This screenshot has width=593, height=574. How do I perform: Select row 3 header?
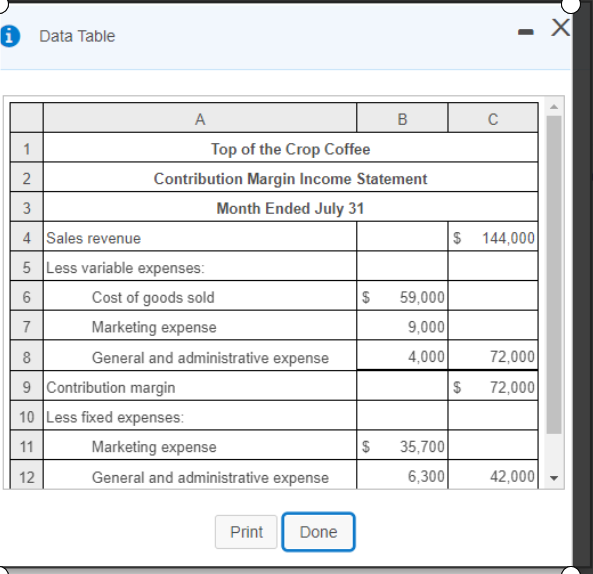point(26,207)
